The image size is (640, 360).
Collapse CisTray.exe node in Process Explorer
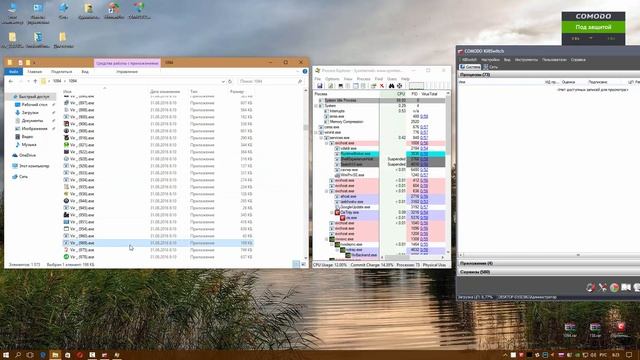point(332,213)
